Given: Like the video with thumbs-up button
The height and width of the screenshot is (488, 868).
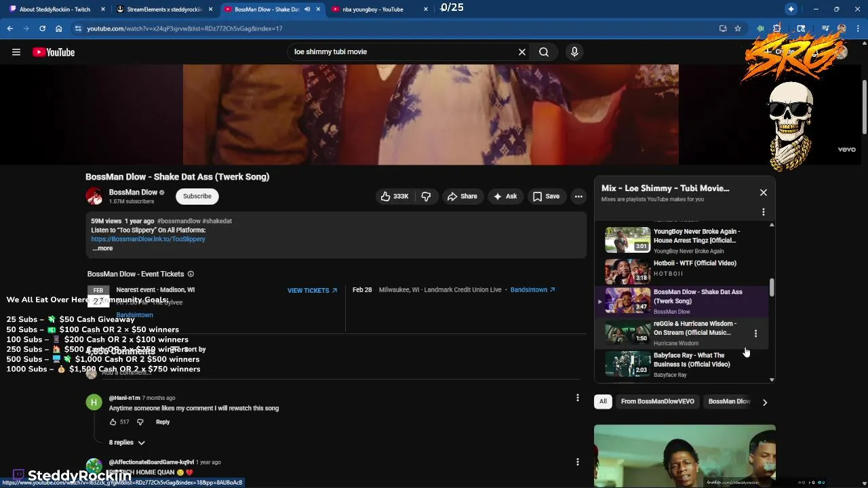Looking at the screenshot, I should click(395, 197).
